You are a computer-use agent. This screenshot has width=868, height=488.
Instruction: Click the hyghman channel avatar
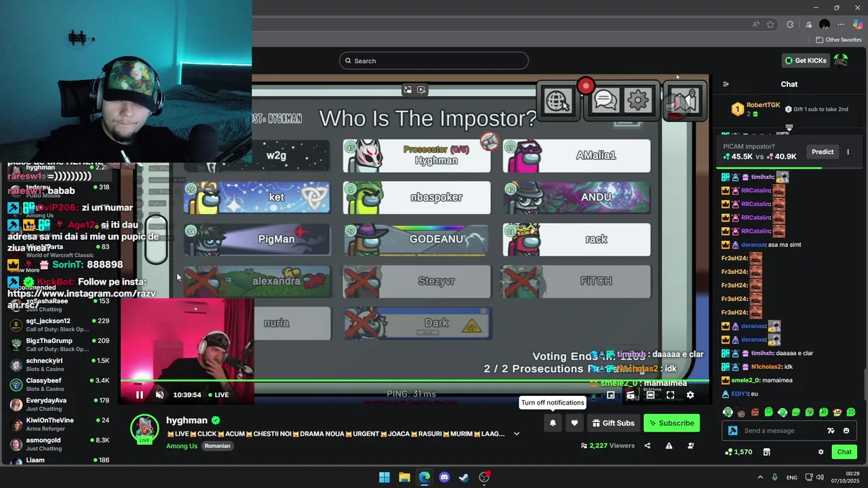point(144,429)
